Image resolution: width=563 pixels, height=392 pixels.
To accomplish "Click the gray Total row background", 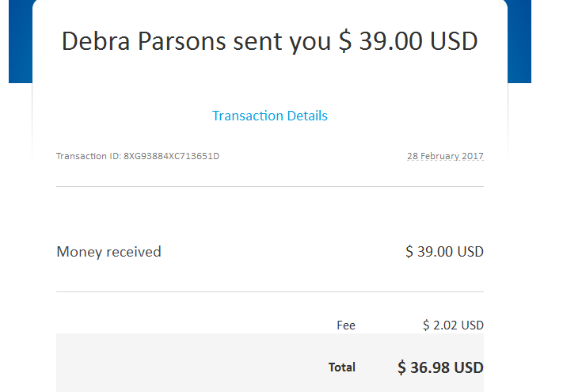I will (190, 363).
